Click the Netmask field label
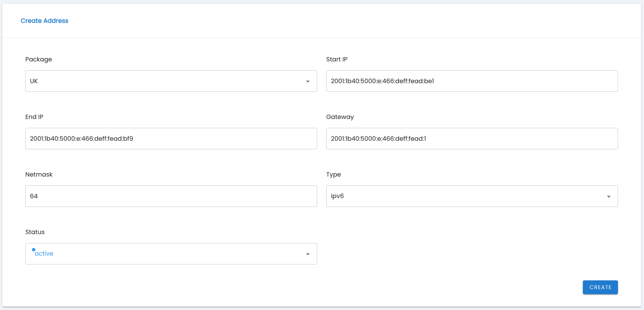Screen dimensions: 644x310 click(39, 174)
